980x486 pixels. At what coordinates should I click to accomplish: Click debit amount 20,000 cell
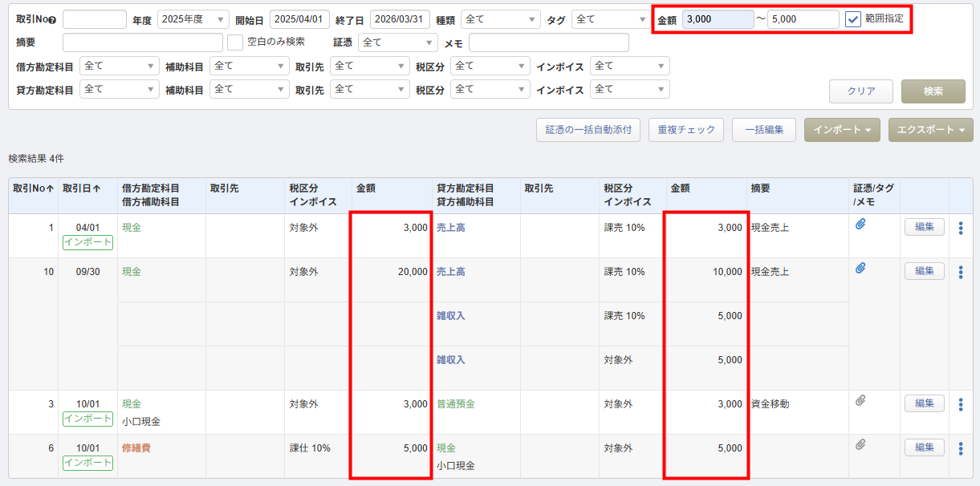click(x=413, y=272)
